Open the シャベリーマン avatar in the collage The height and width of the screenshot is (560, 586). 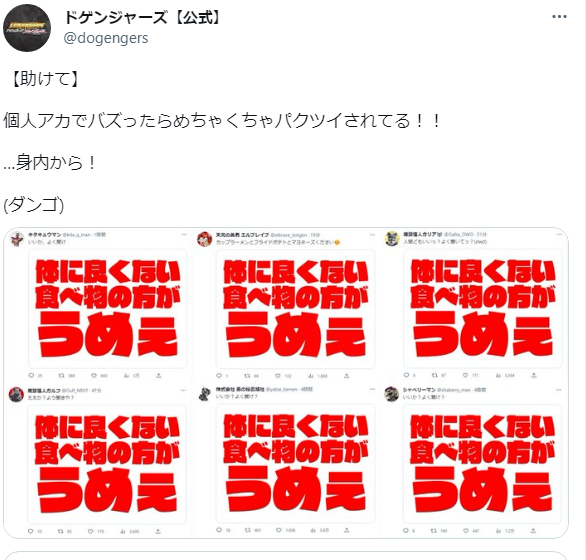[x=392, y=394]
